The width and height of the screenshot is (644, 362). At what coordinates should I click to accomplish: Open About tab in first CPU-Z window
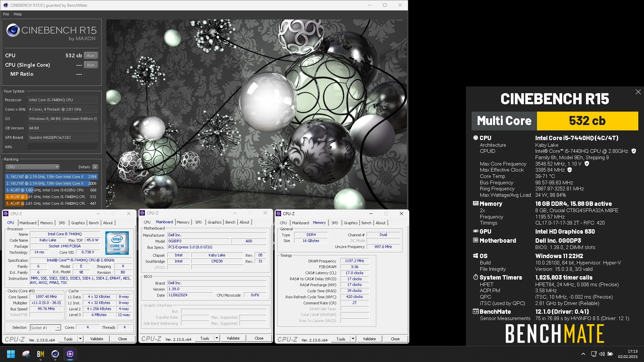[x=108, y=223]
